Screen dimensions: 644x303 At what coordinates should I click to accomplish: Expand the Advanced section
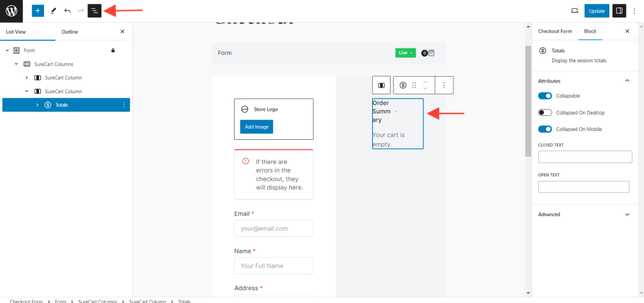[584, 214]
